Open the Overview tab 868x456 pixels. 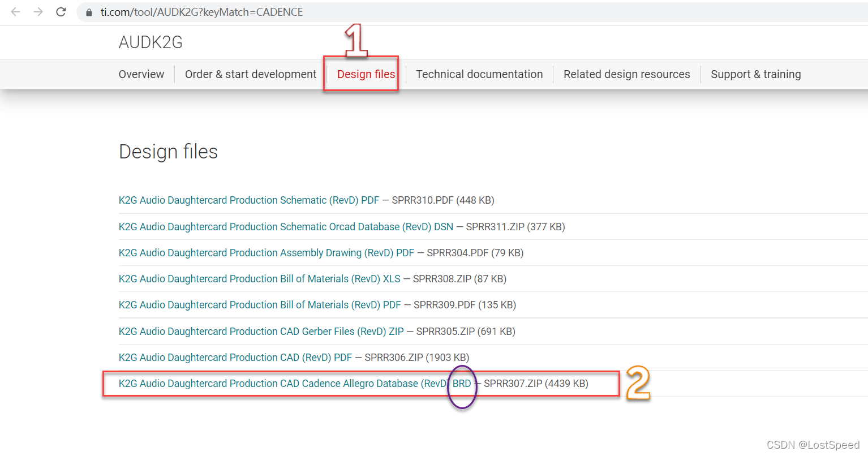point(141,74)
